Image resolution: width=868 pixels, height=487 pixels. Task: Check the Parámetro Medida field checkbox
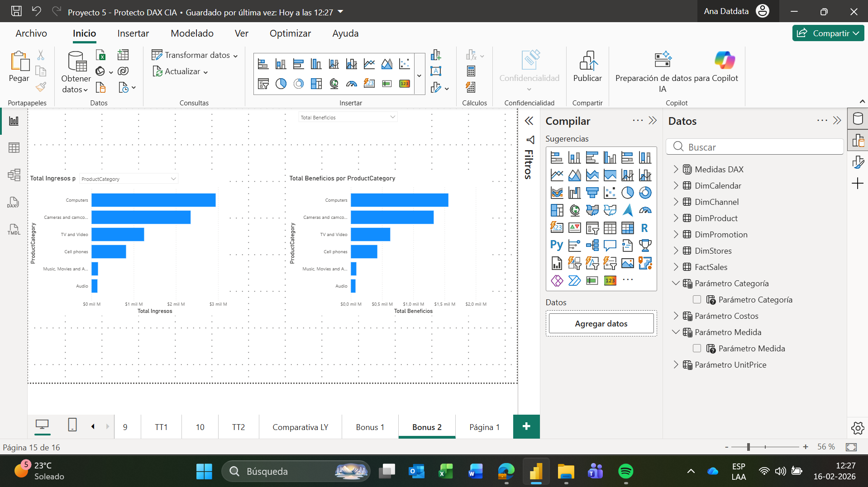pyautogui.click(x=697, y=348)
